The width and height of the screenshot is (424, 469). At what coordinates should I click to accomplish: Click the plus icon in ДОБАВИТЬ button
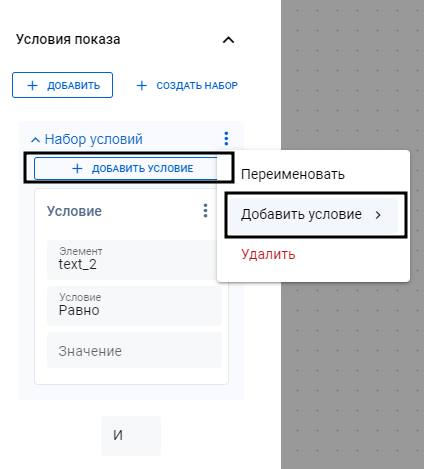(32, 85)
